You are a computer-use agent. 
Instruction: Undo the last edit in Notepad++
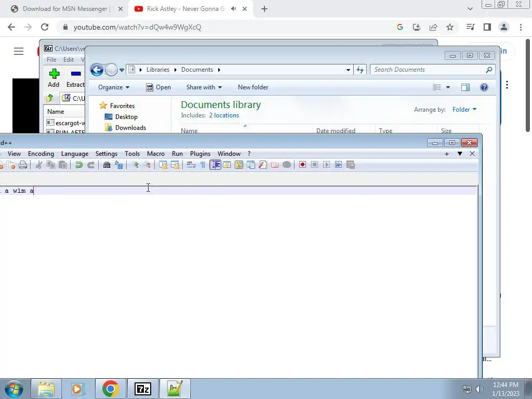(x=79, y=165)
